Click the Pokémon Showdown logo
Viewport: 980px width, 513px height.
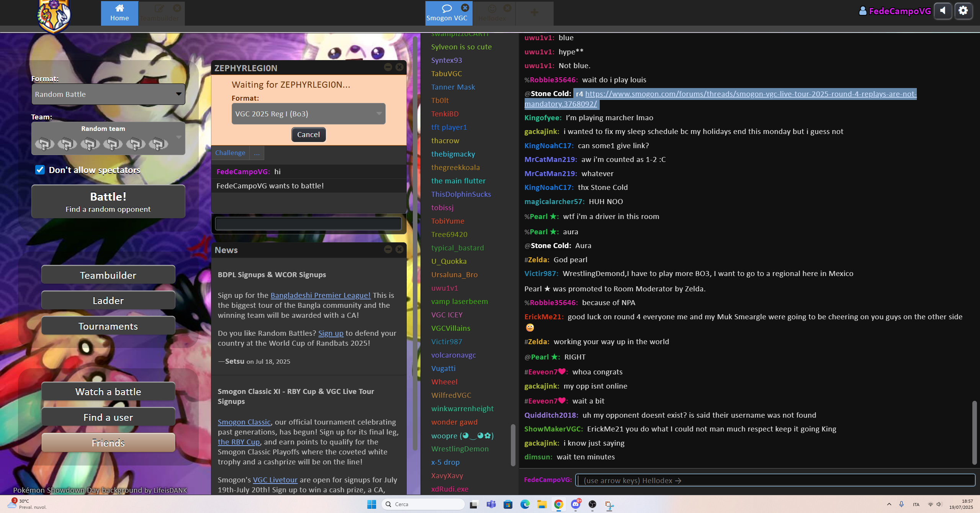tap(54, 16)
